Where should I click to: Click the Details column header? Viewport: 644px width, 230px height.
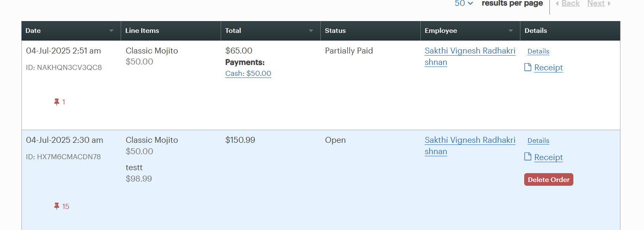point(570,31)
